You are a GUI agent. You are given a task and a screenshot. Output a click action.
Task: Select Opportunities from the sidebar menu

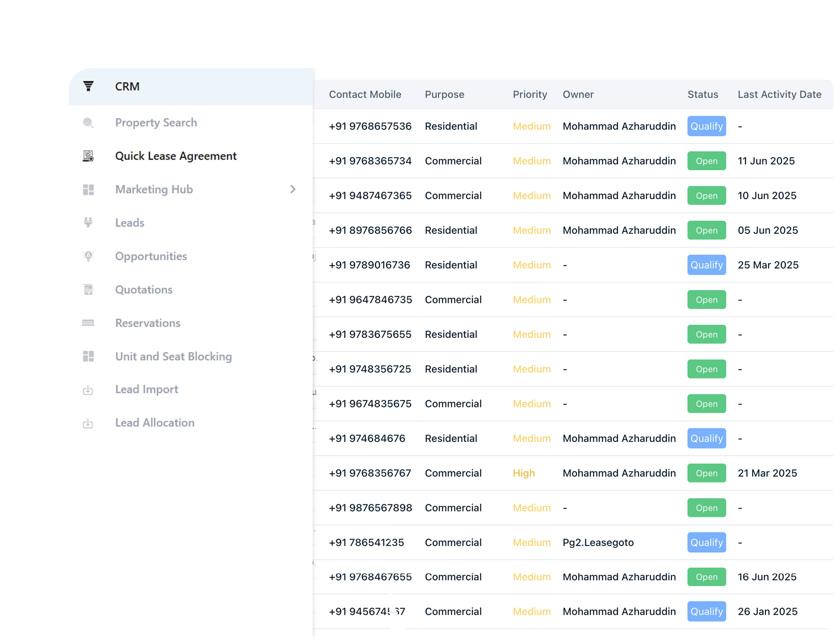(x=151, y=256)
